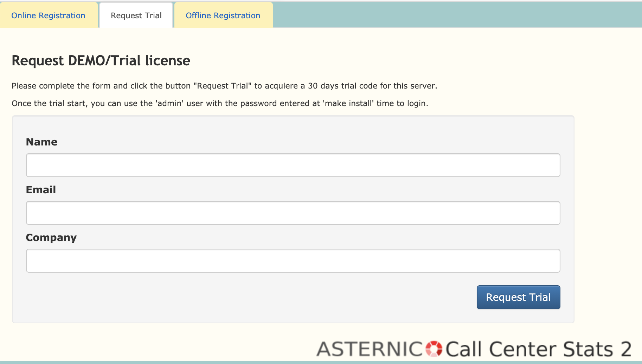Submit the blue Request Trial button

point(518,297)
